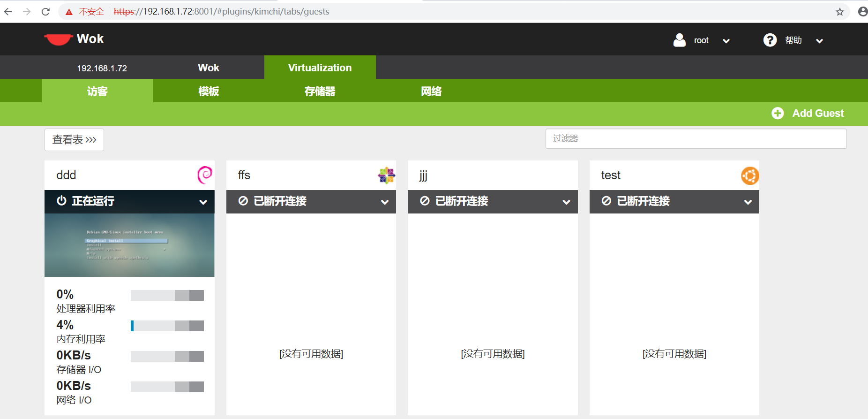The height and width of the screenshot is (419, 868).
Task: Click 已断开连接 status on test card
Action: [643, 201]
